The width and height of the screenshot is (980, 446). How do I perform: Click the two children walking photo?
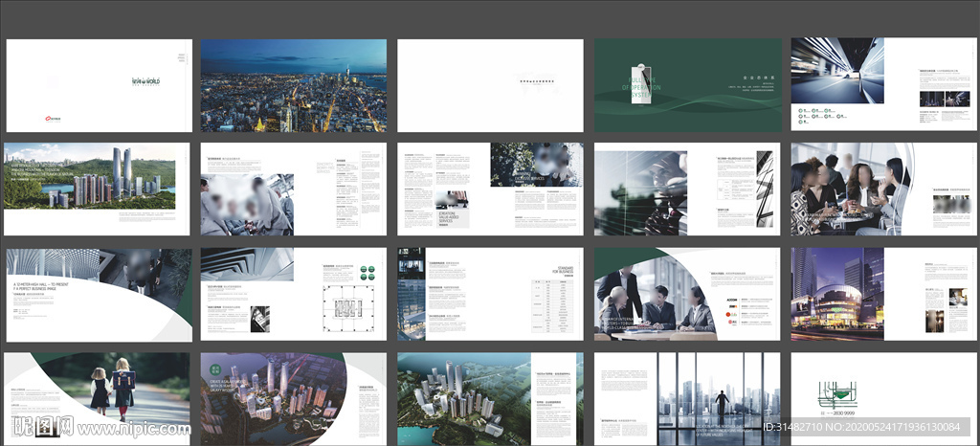(x=113, y=388)
